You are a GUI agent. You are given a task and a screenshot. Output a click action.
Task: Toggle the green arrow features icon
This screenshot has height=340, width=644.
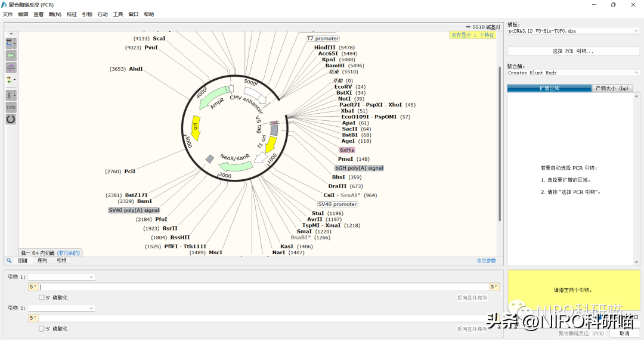pos(11,55)
